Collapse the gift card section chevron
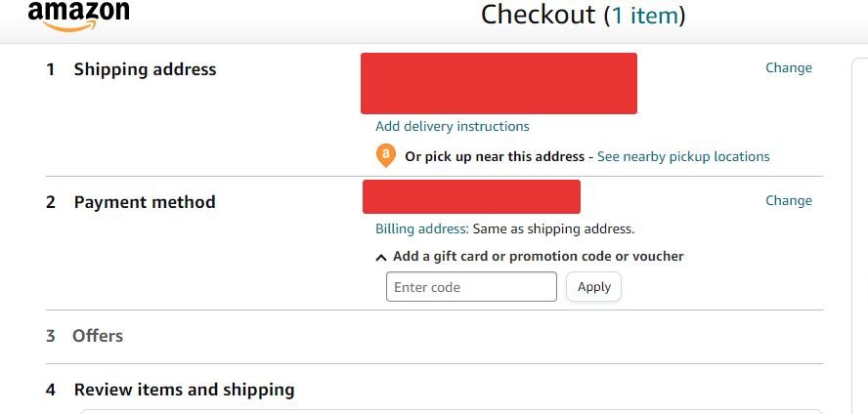The image size is (868, 414). point(381,258)
